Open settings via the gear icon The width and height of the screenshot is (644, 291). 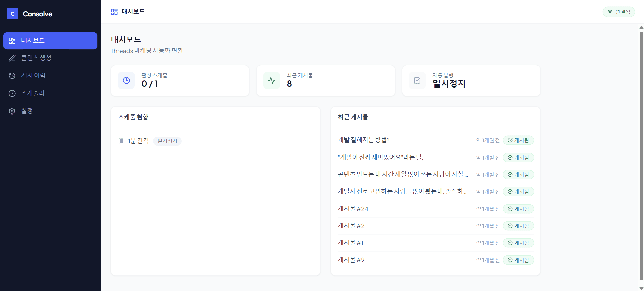point(12,111)
